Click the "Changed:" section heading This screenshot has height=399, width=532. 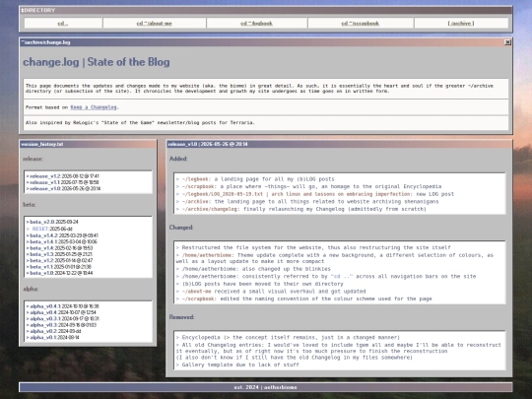tap(181, 228)
